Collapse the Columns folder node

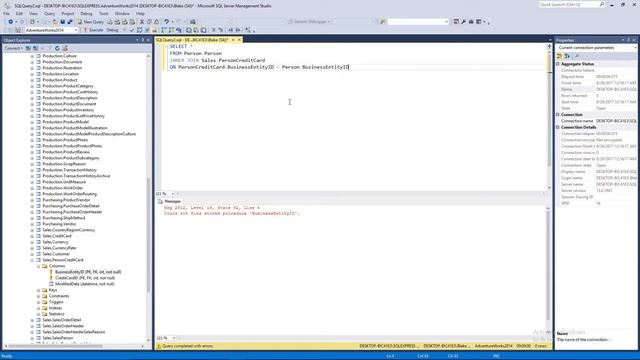coord(38,266)
